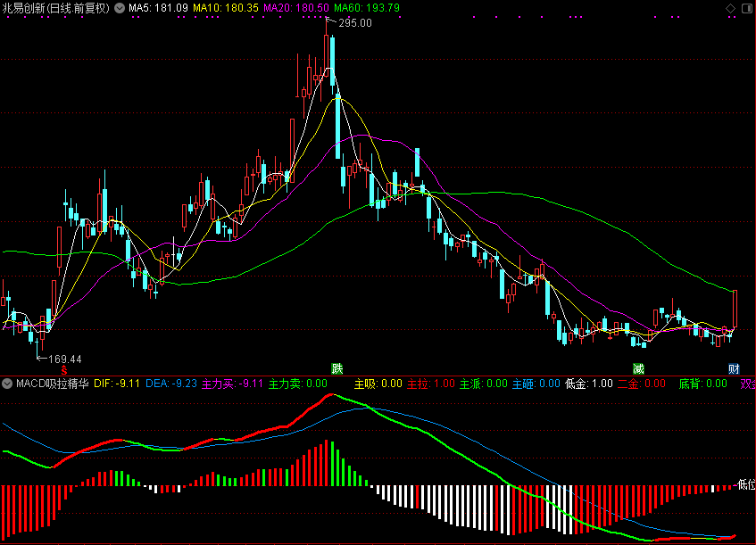Click the diamond icon at top right
The height and width of the screenshot is (545, 756).
[729, 8]
